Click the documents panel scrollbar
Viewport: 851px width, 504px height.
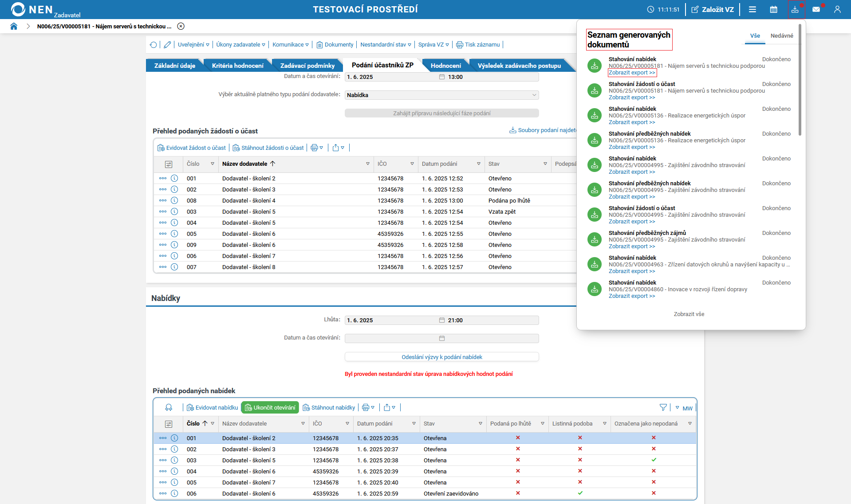point(800,80)
